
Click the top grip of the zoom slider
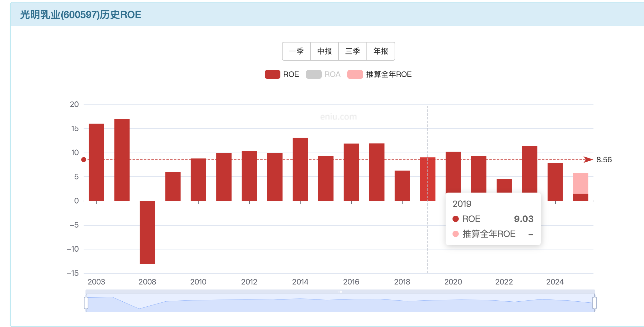340,292
